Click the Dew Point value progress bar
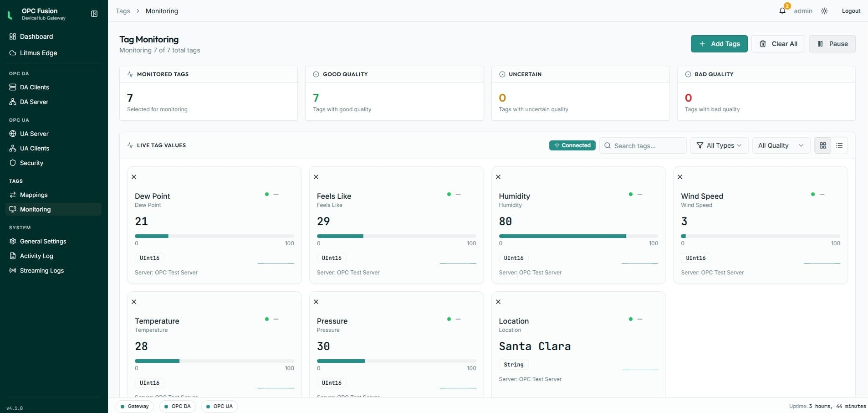The height and width of the screenshot is (413, 868). (214, 236)
